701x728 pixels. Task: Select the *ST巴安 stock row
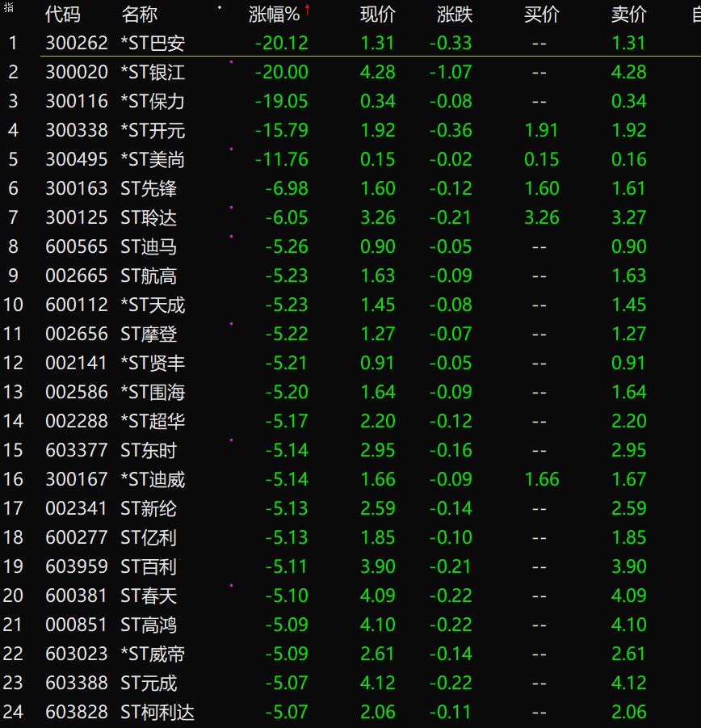(152, 43)
